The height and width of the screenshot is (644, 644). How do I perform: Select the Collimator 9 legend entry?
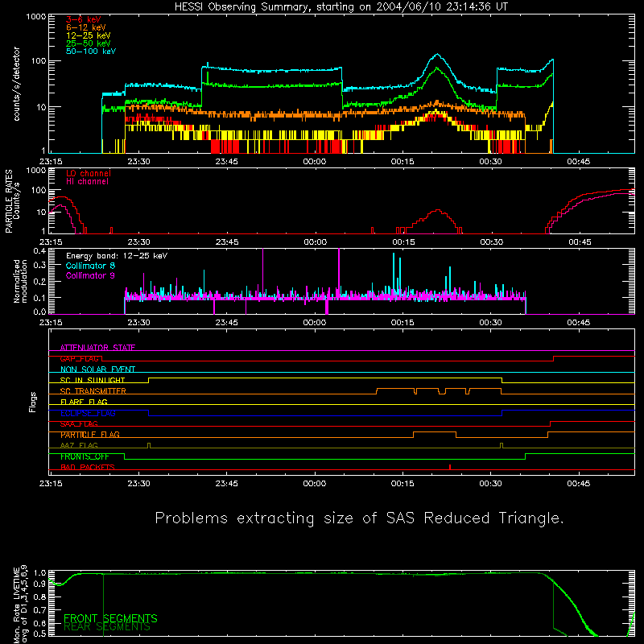[90, 275]
